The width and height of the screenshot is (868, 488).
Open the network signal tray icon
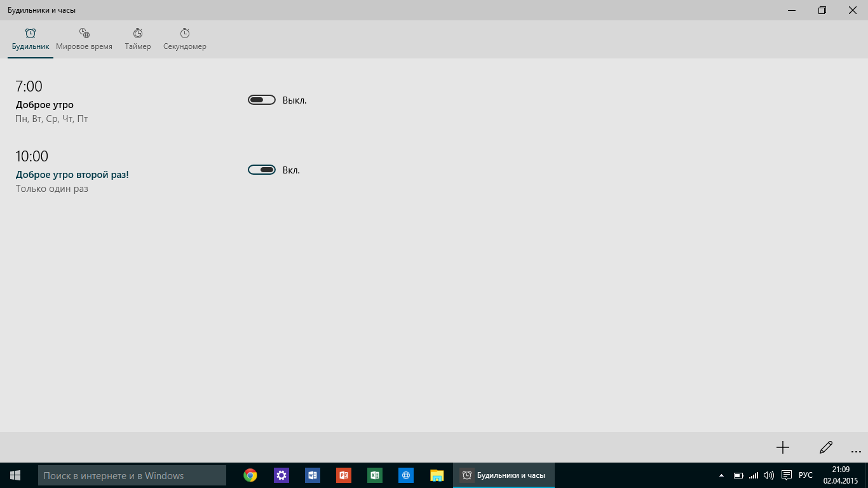click(x=754, y=475)
